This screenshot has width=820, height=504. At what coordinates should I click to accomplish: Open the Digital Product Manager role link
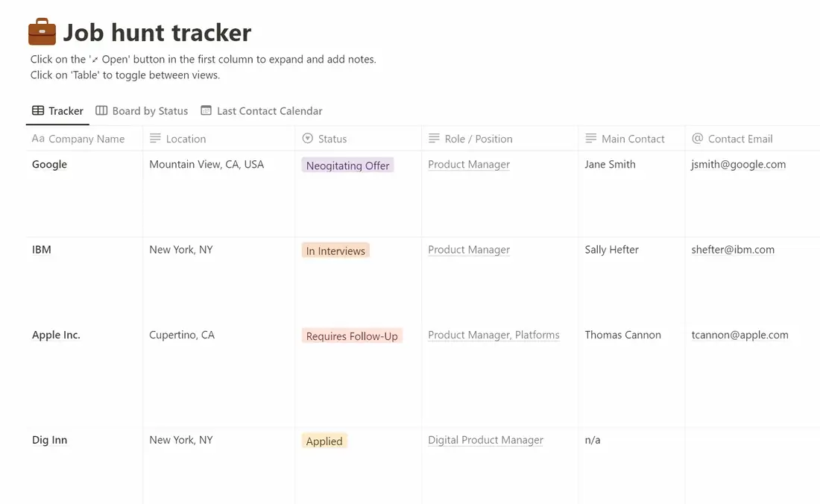(x=485, y=440)
